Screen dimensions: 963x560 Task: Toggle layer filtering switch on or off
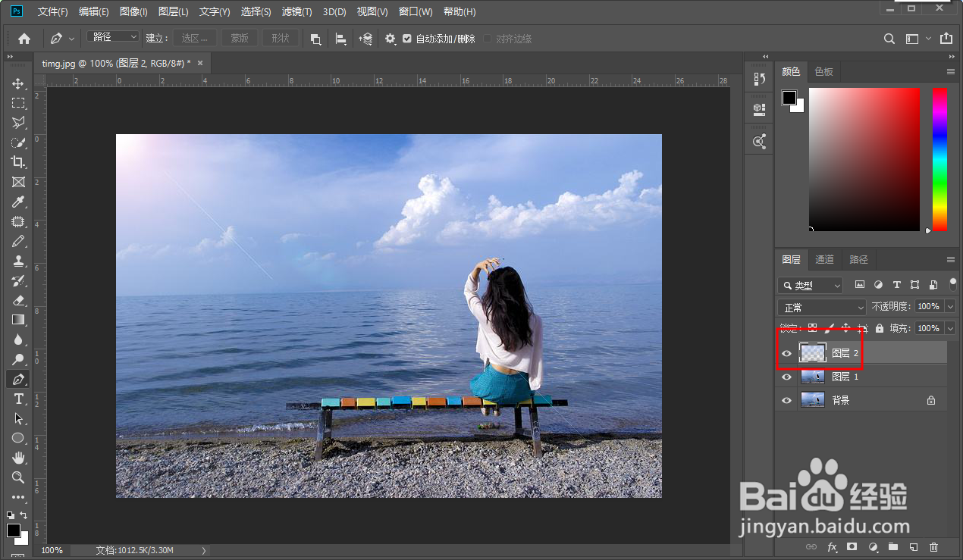(x=952, y=284)
